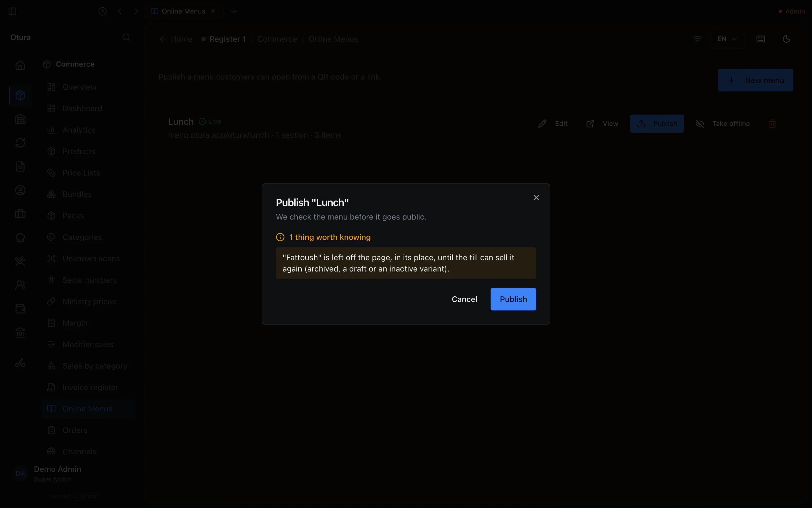Toggle the left sidebar panel icon
Viewport: 812px width, 508px height.
pyautogui.click(x=12, y=11)
